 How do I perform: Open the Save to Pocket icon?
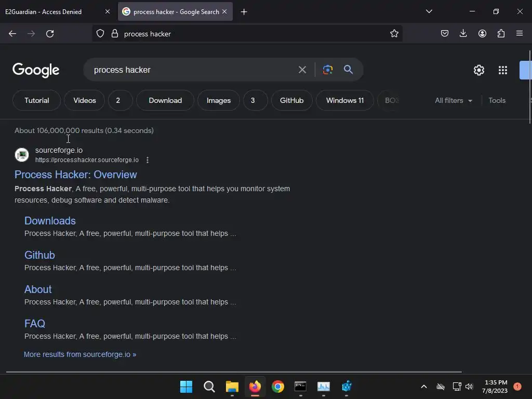(445, 34)
